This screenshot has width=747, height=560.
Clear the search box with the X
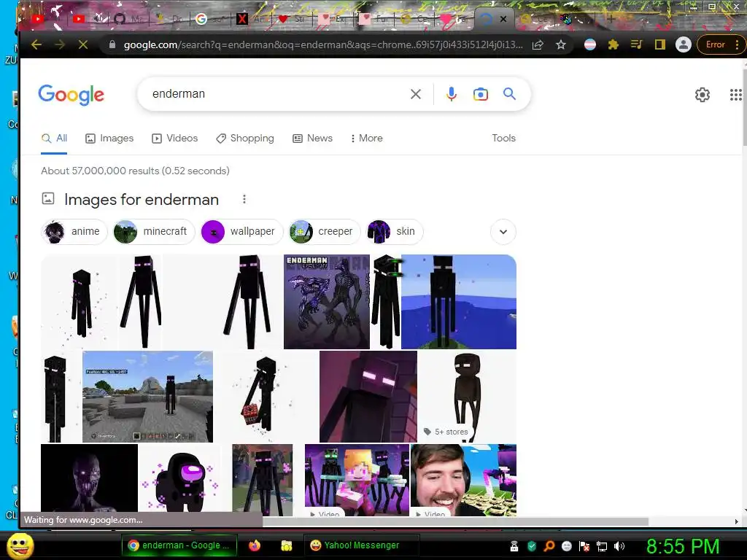coord(415,94)
